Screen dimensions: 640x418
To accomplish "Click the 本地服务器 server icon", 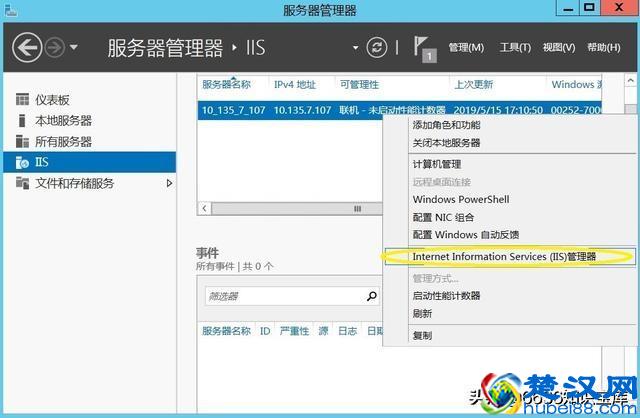I will point(22,120).
